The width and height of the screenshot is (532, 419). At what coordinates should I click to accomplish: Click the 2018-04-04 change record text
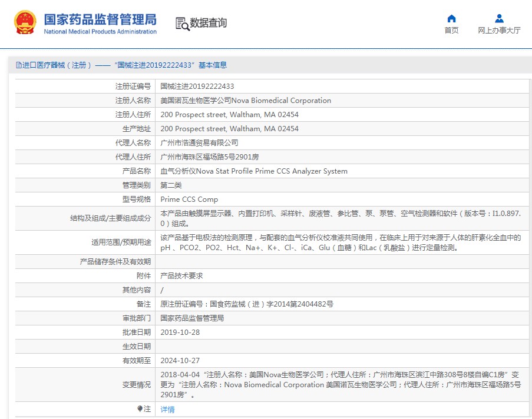341,385
